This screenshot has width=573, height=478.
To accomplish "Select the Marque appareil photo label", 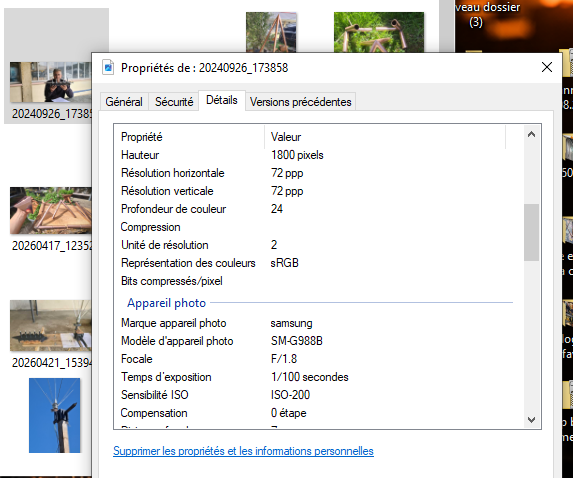I will pos(174,323).
